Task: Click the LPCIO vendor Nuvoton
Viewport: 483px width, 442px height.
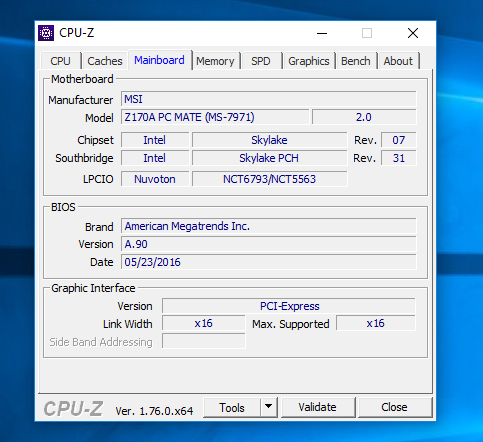Action: click(x=155, y=179)
